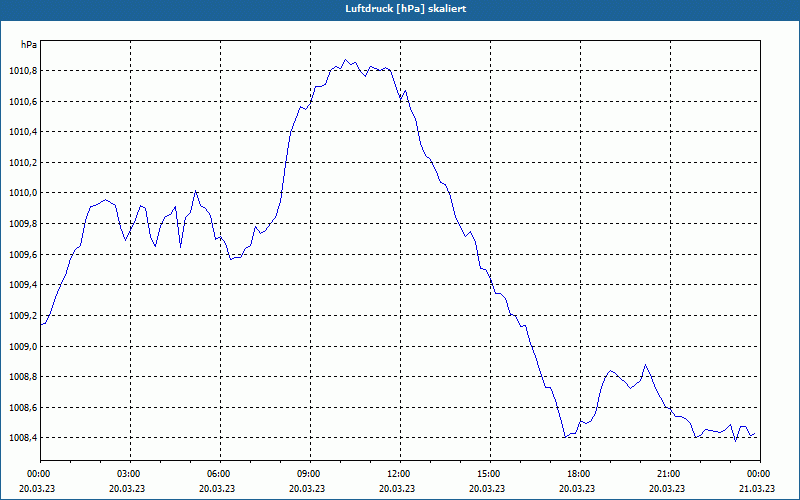
Task: Click the curve's secondary peak after 20:00
Action: (645, 364)
